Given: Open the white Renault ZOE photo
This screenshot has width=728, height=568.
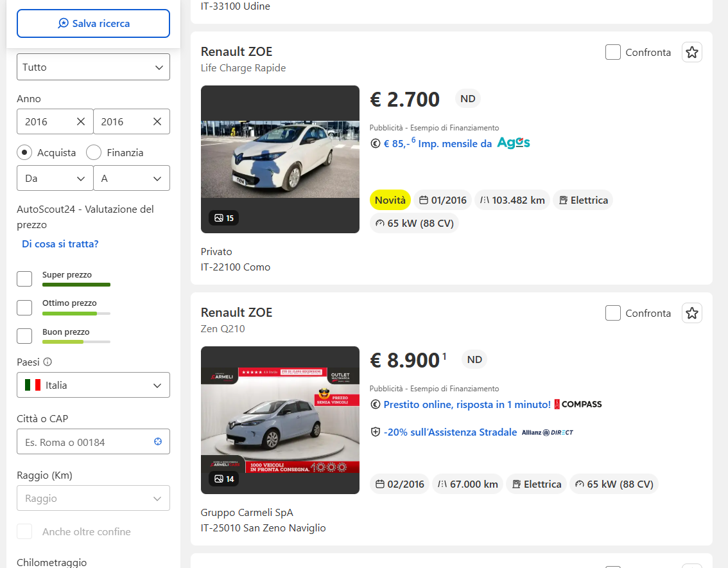Looking at the screenshot, I should click(280, 159).
